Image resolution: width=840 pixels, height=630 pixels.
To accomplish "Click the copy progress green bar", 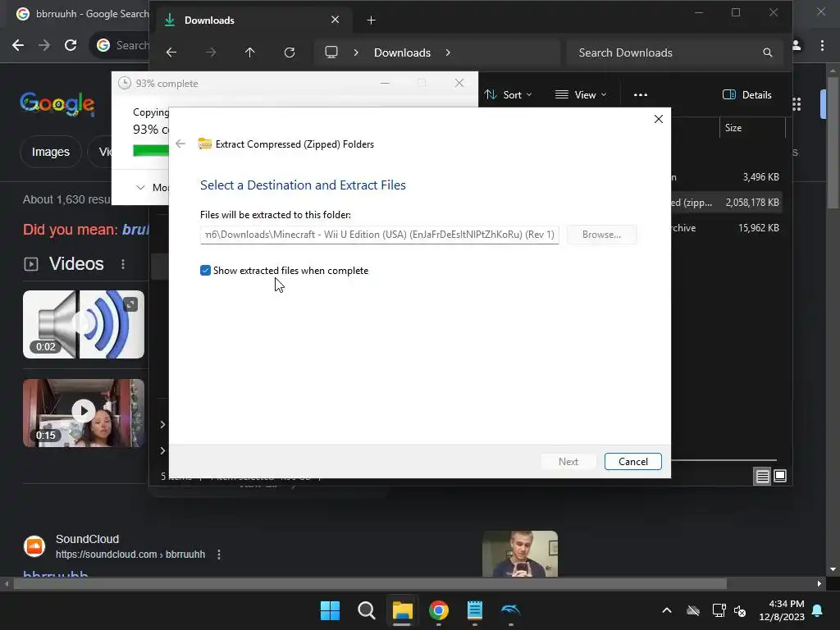I will pyautogui.click(x=151, y=151).
